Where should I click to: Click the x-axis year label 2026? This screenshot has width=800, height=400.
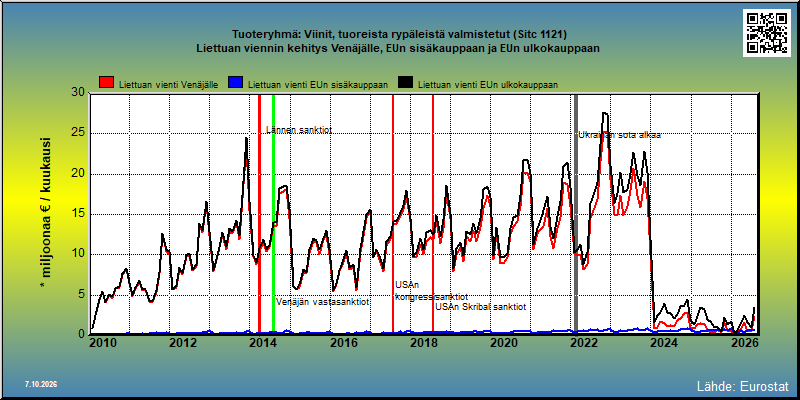(x=744, y=343)
